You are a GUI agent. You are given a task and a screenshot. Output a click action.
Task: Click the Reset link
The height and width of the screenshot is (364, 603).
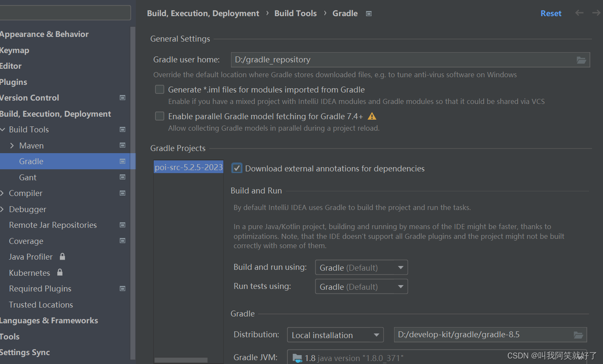click(551, 13)
